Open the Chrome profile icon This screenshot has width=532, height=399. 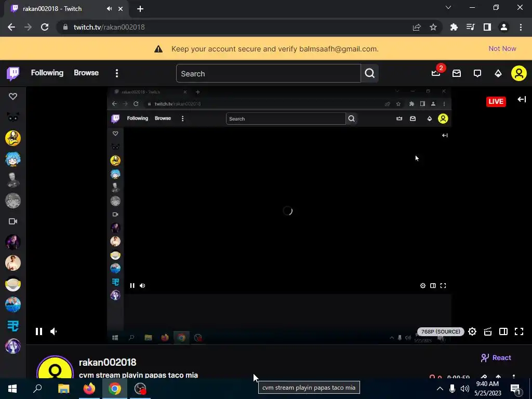(x=504, y=27)
